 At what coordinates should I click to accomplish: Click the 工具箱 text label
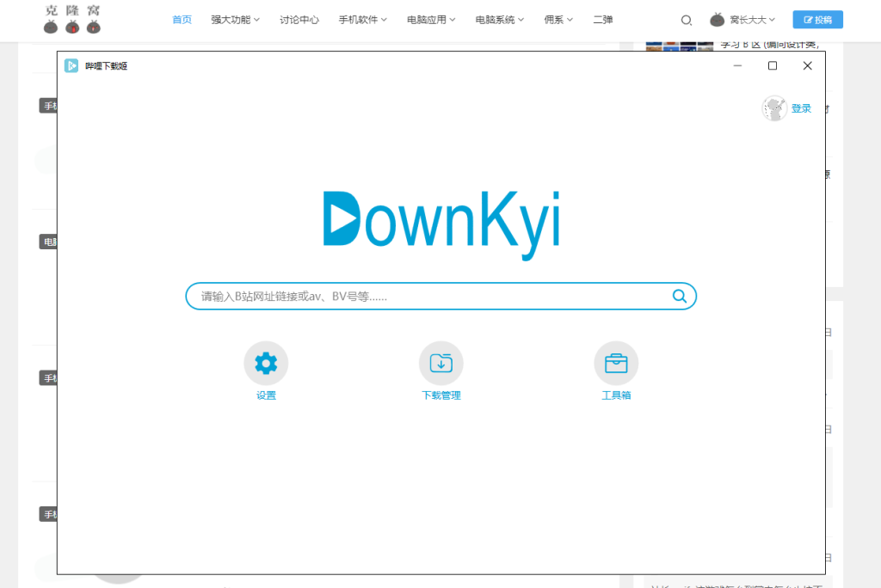pyautogui.click(x=616, y=395)
